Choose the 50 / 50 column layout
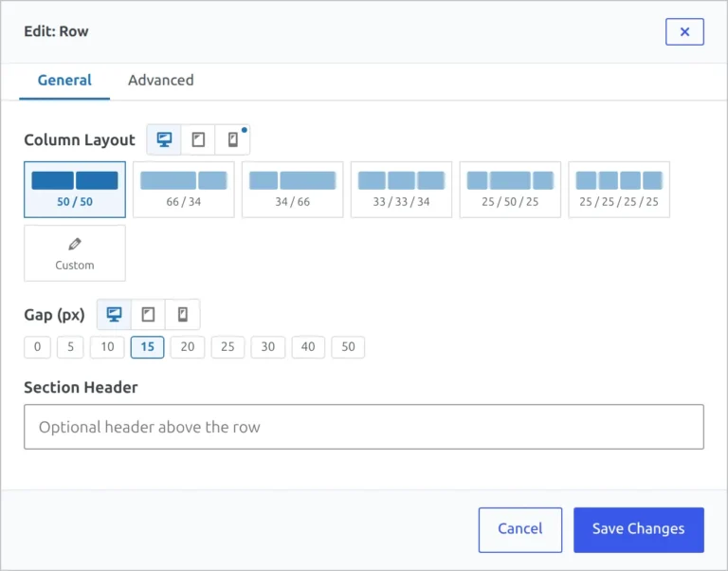Screen dimensions: 728x571 [x=75, y=189]
